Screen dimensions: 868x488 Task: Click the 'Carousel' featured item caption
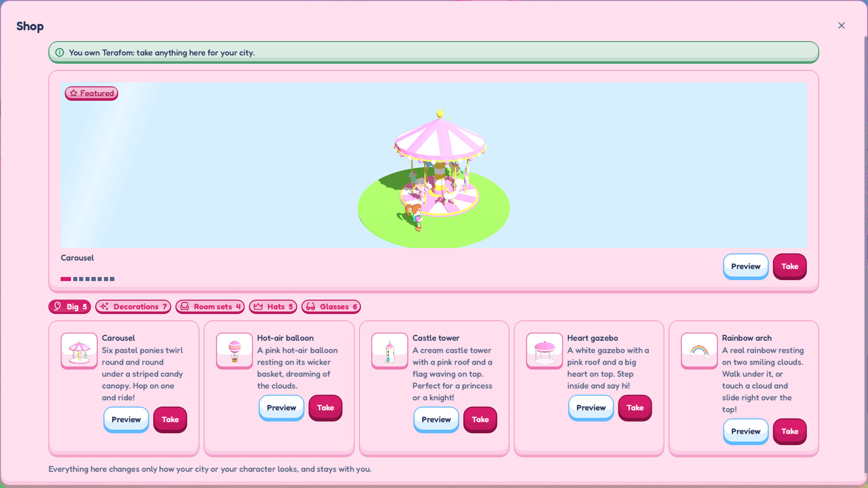[77, 258]
